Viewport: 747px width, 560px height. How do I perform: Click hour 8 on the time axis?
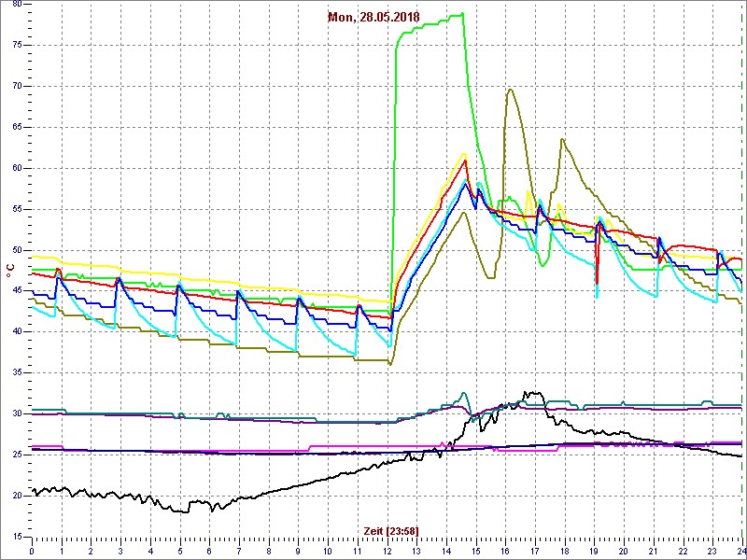[x=268, y=551]
